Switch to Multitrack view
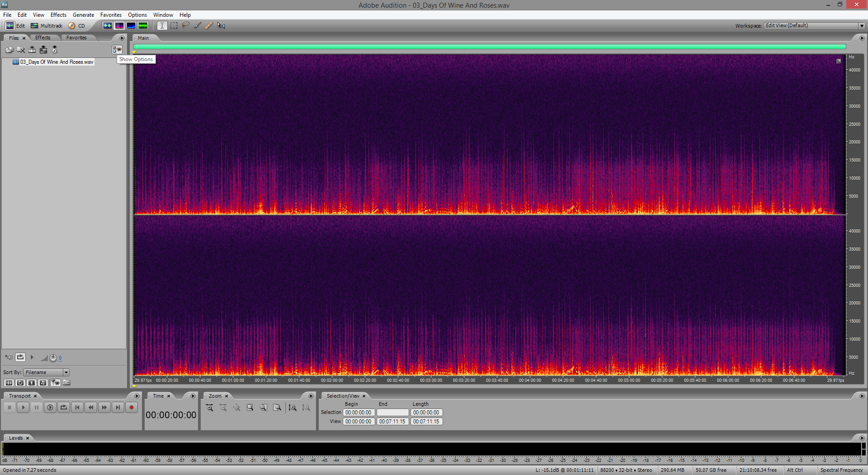868x475 pixels. coord(47,26)
